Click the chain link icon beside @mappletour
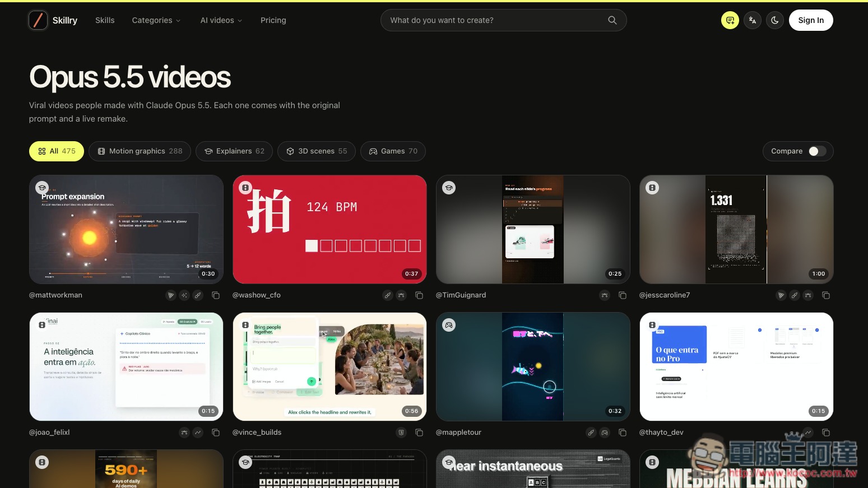The image size is (868, 488). (591, 433)
